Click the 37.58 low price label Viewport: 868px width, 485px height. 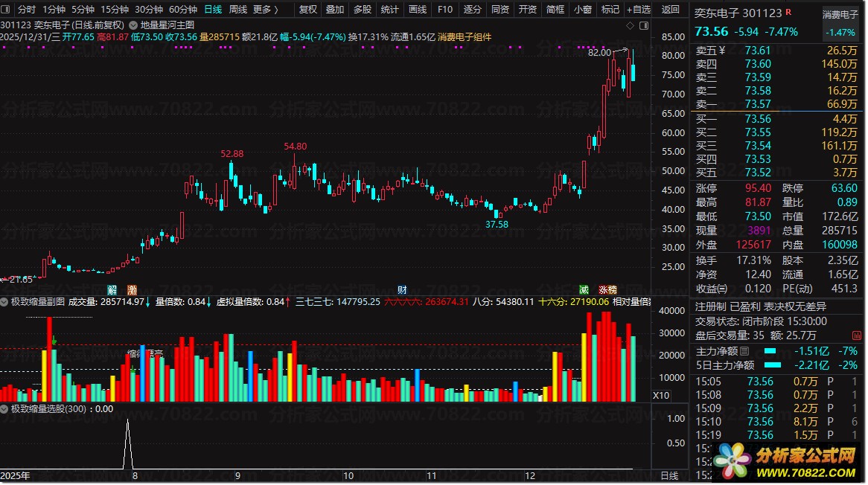tap(497, 225)
